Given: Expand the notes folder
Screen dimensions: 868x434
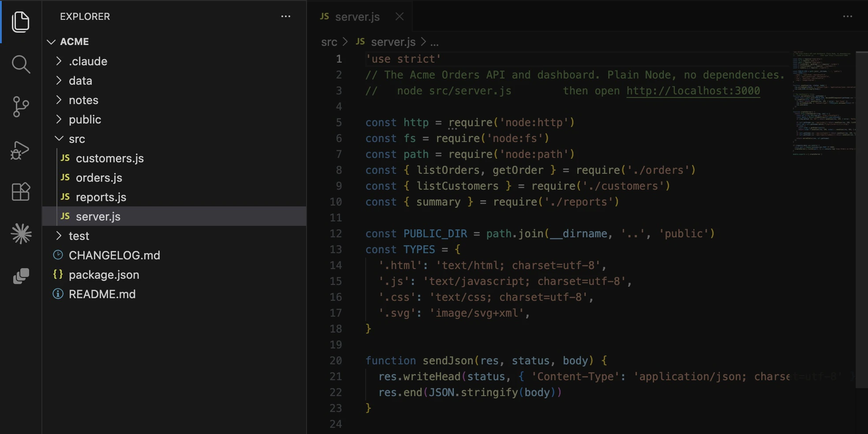Looking at the screenshot, I should coord(59,100).
